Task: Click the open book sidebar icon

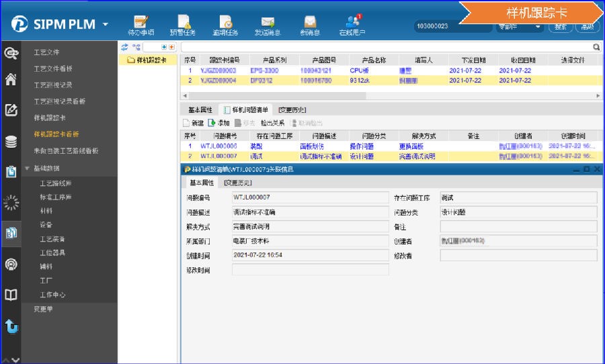Action: [11, 295]
